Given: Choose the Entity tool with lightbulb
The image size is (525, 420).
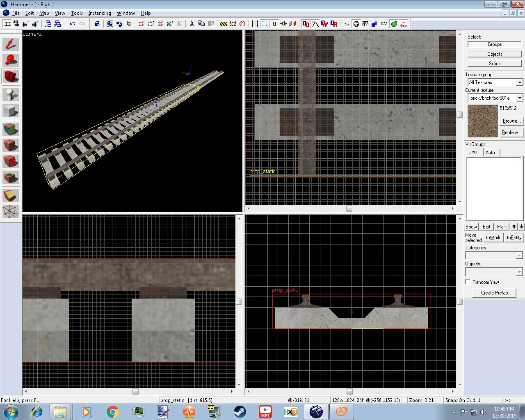Looking at the screenshot, I should click(11, 94).
